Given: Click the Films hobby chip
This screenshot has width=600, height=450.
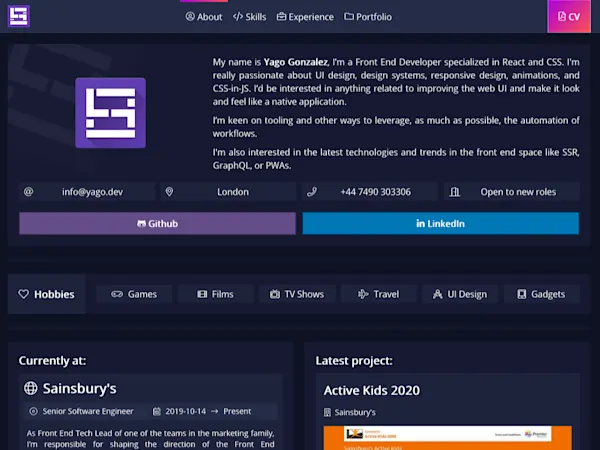Looking at the screenshot, I should pos(215,294).
